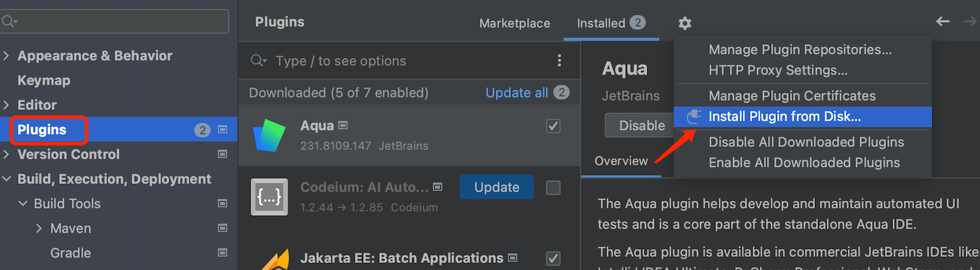The image size is (980, 270).
Task: Click the Update button for Codeium
Action: pos(497,187)
